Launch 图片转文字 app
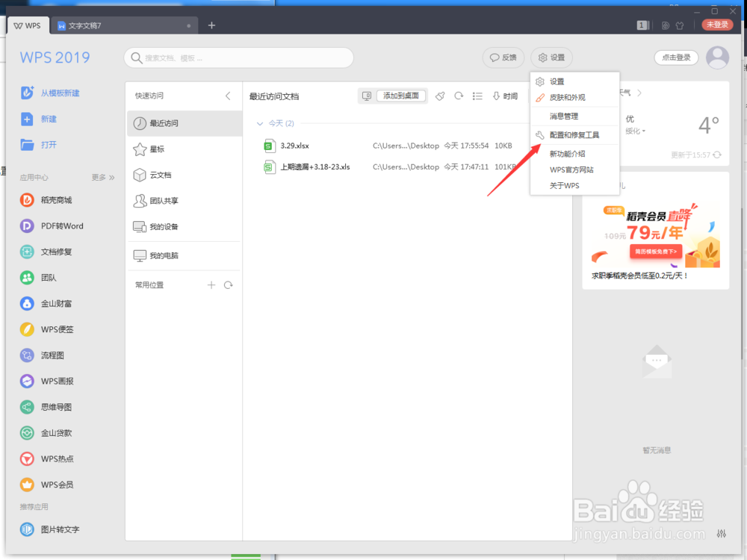 point(49,529)
